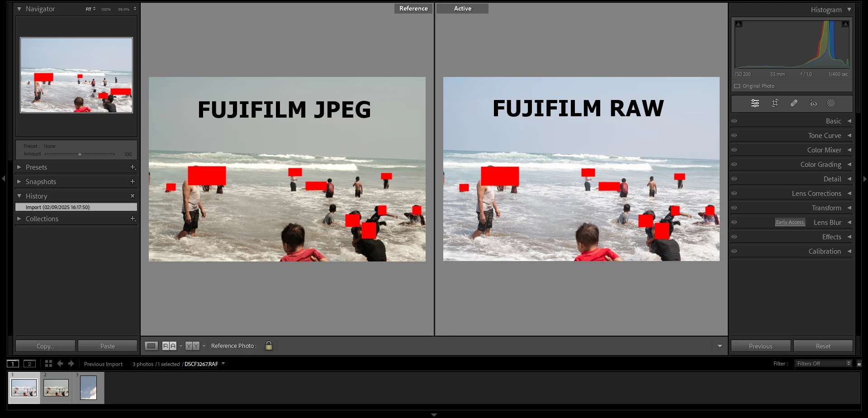Clear History with the X icon
This screenshot has width=868, height=418.
point(133,196)
